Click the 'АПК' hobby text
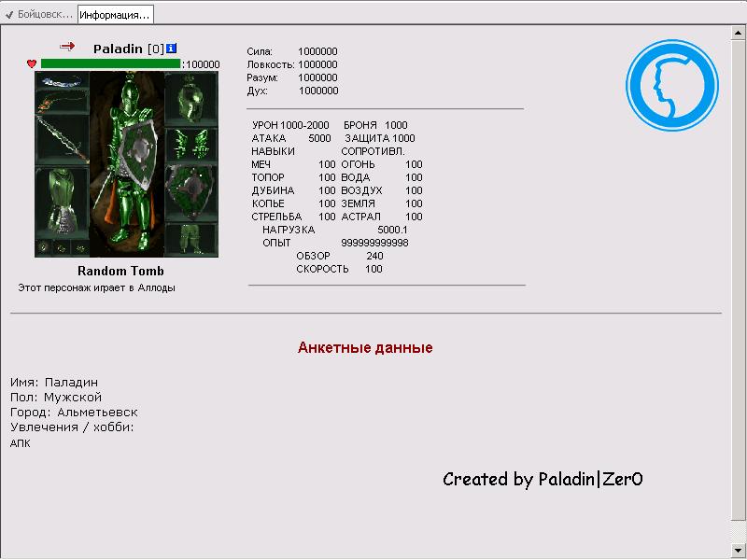 click(20, 443)
